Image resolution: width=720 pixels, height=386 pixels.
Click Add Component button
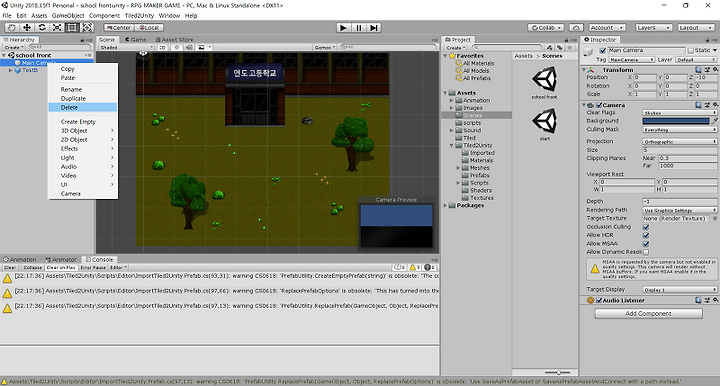pos(648,313)
